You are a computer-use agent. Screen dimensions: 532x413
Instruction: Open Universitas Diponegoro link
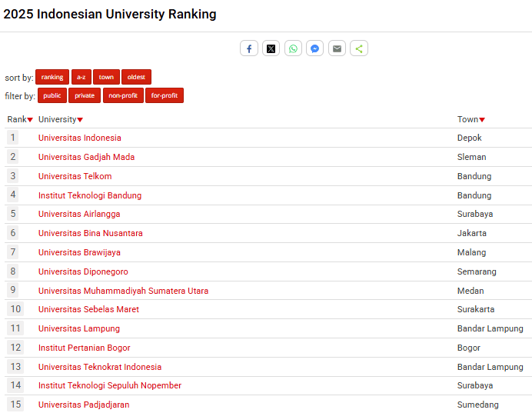[83, 271]
